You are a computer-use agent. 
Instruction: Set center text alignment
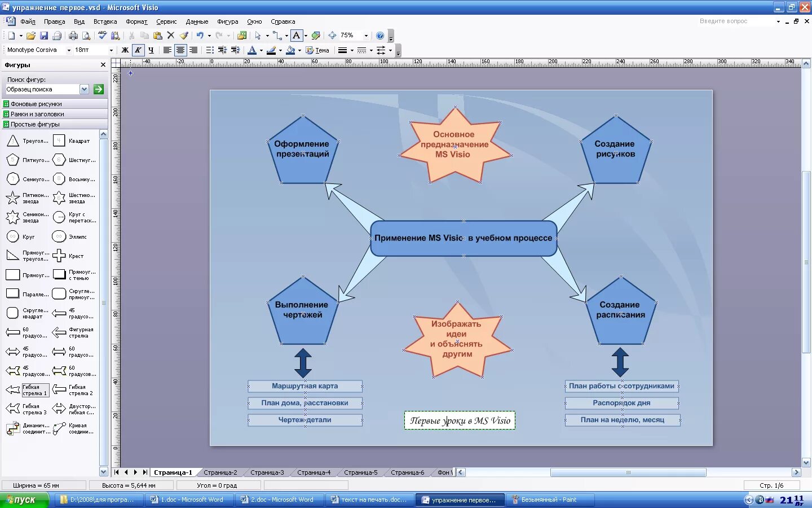(x=180, y=50)
